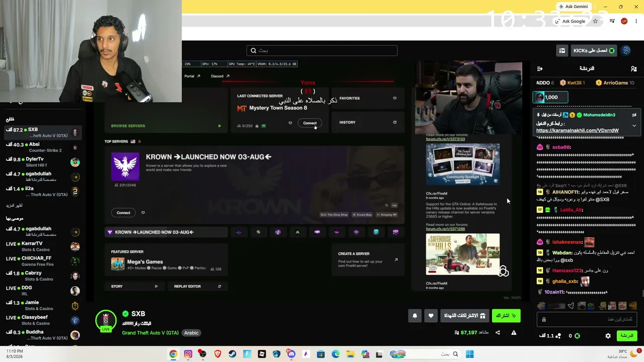The height and width of the screenshot is (362, 644).
Task: Open the dashboard layout icon beside KICKs
Action: 562,51
